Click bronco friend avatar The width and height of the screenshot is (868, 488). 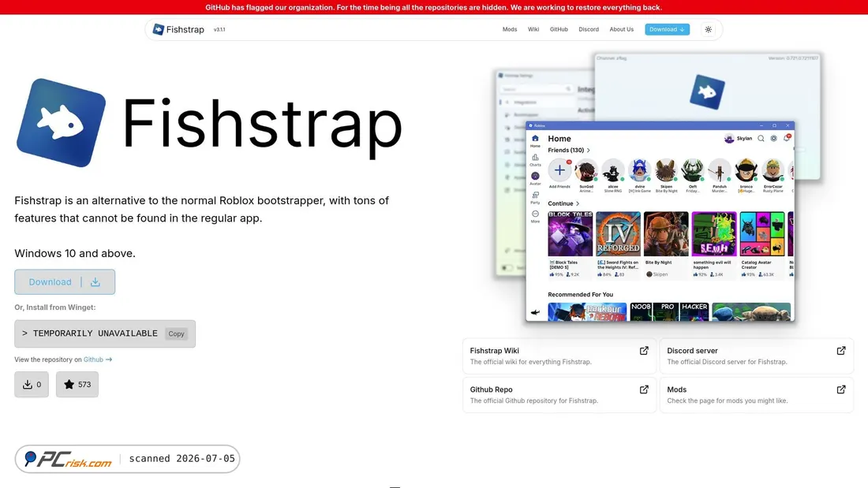746,170
